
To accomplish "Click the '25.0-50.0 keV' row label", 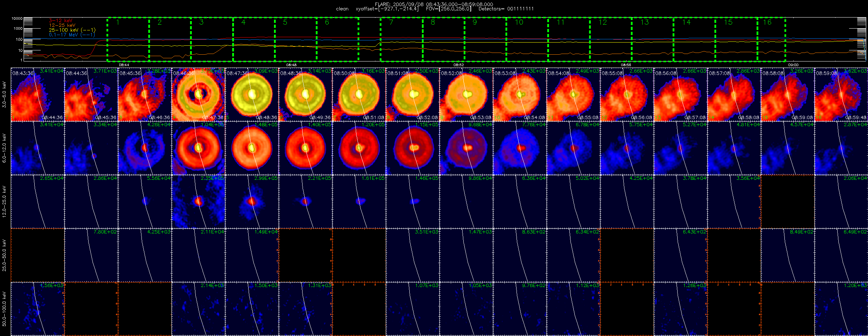I will pos(4,255).
